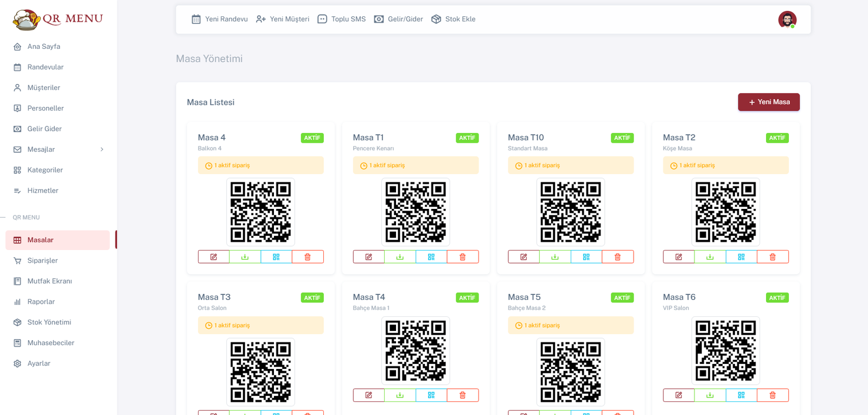Image resolution: width=868 pixels, height=415 pixels.
Task: Go to Mutfak Ekranı page
Action: click(49, 281)
